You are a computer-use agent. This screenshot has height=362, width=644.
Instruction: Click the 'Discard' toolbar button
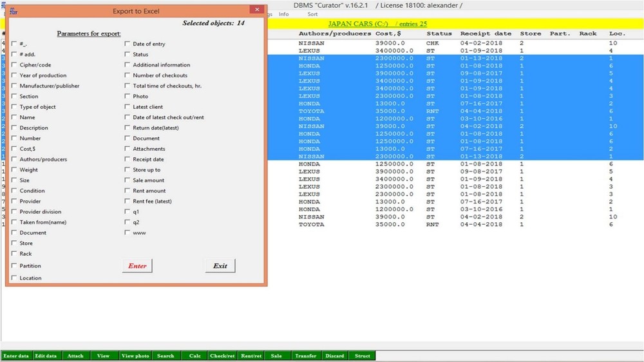[x=335, y=356]
